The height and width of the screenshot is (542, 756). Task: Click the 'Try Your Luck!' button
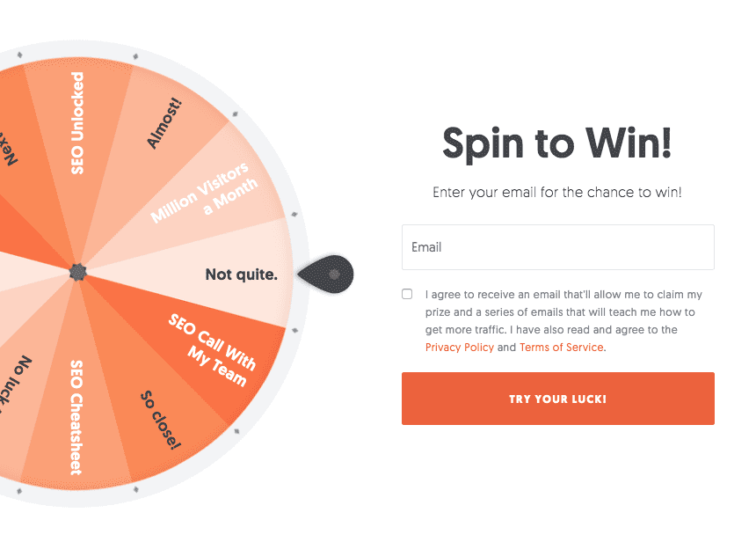[558, 399]
